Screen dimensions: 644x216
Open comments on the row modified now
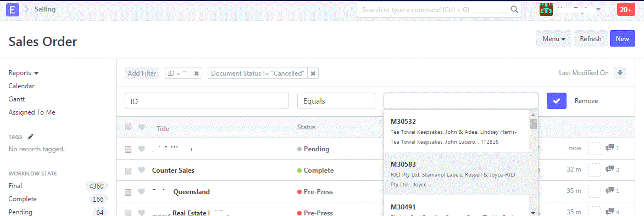(x=612, y=148)
